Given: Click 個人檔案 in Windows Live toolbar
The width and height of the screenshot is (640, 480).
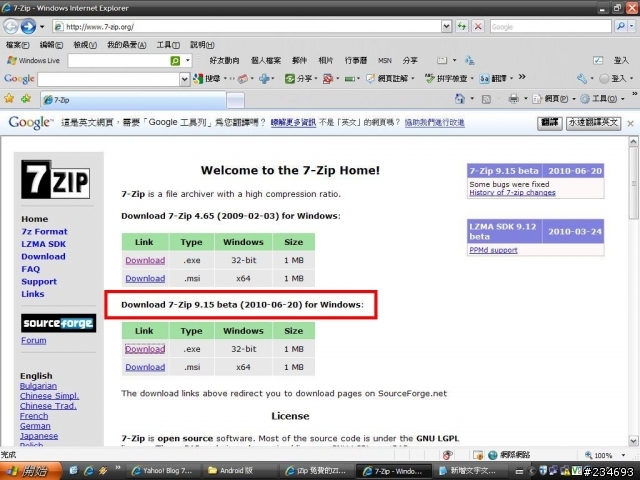Looking at the screenshot, I should point(266,61).
